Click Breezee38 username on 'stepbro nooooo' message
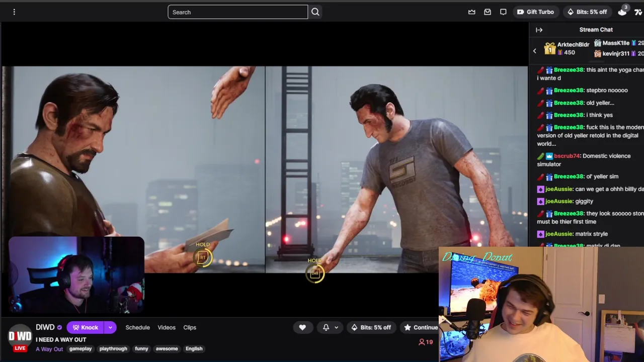 pos(569,90)
